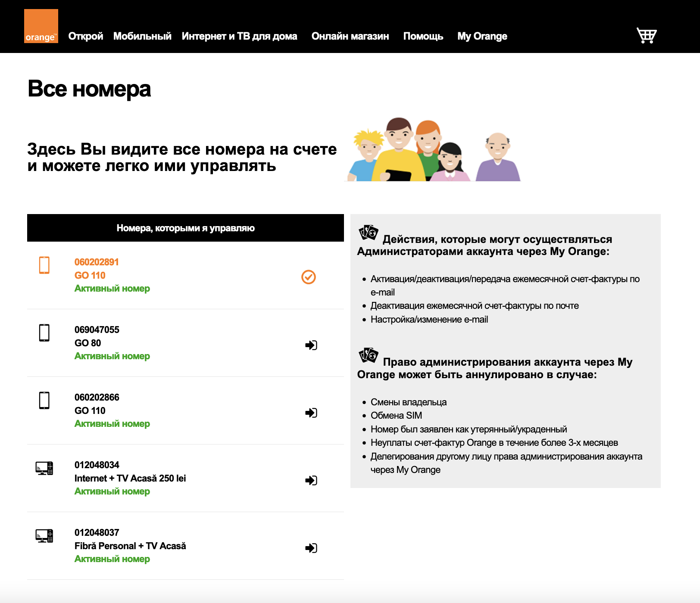Viewport: 700px width, 603px height.
Task: Open the Мобильный menu
Action: (142, 36)
